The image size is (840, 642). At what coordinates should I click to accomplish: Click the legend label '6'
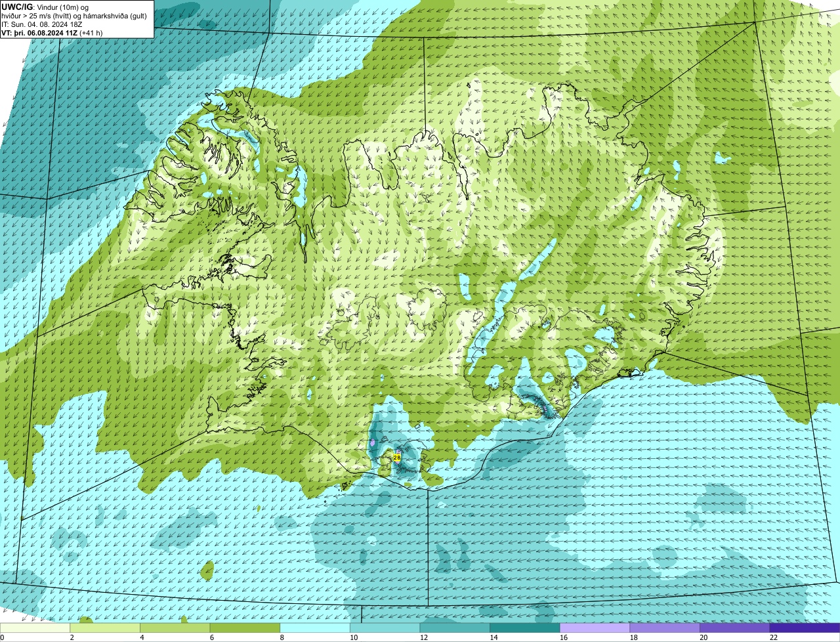click(x=211, y=637)
